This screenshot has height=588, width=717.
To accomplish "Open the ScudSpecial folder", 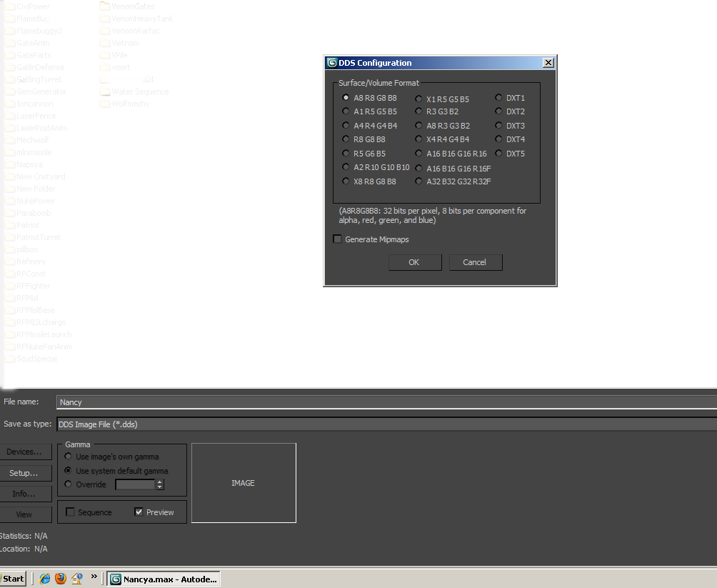I will pos(31,359).
